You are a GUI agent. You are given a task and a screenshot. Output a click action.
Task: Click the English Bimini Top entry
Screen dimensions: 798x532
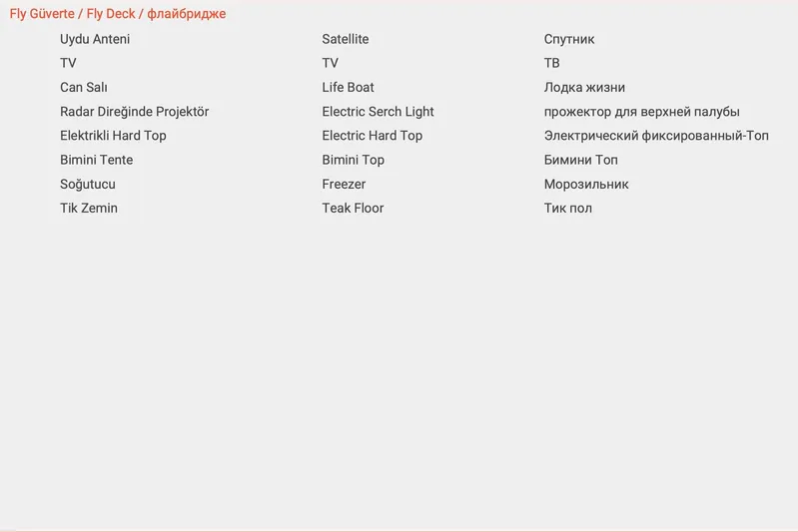click(x=354, y=160)
